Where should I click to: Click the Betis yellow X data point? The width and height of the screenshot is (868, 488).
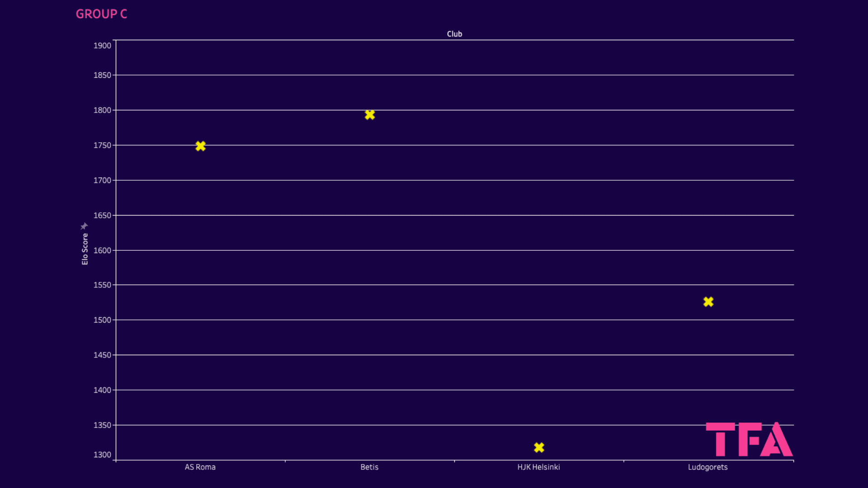click(x=370, y=115)
